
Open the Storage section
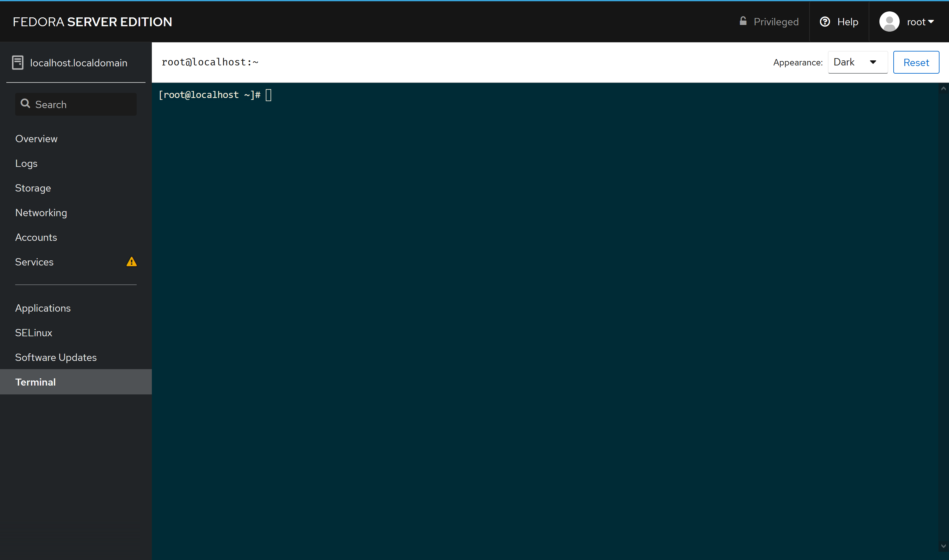click(x=33, y=188)
